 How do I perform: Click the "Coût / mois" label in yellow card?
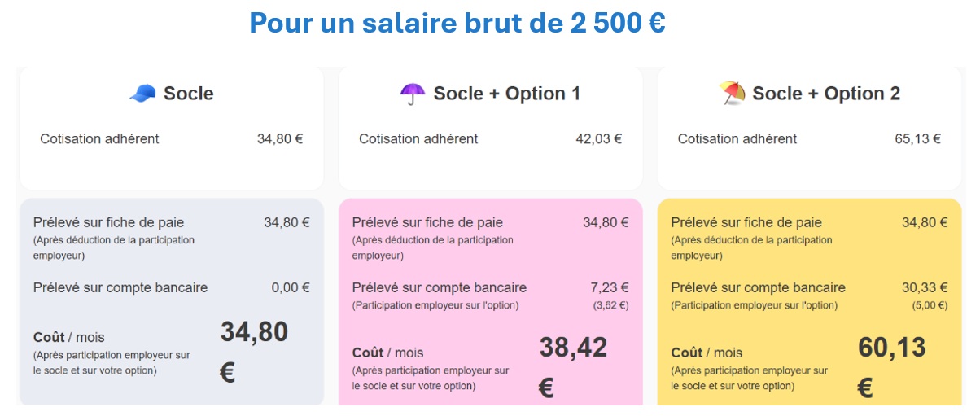[707, 353]
